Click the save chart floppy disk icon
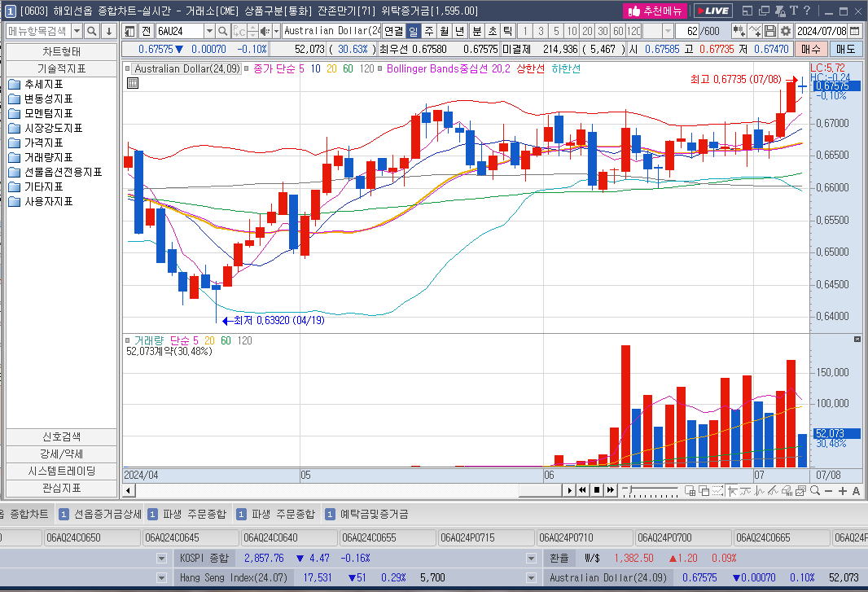The width and height of the screenshot is (868, 592). (770, 31)
